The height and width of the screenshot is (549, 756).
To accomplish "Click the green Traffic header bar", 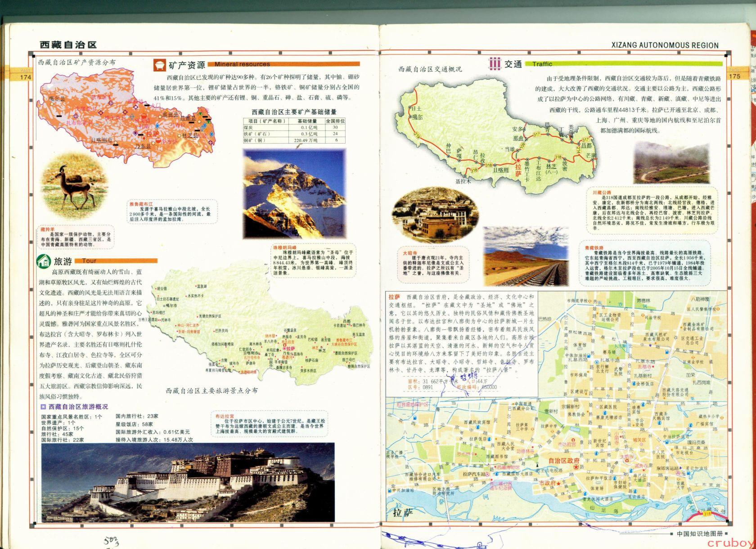I will pos(625,64).
